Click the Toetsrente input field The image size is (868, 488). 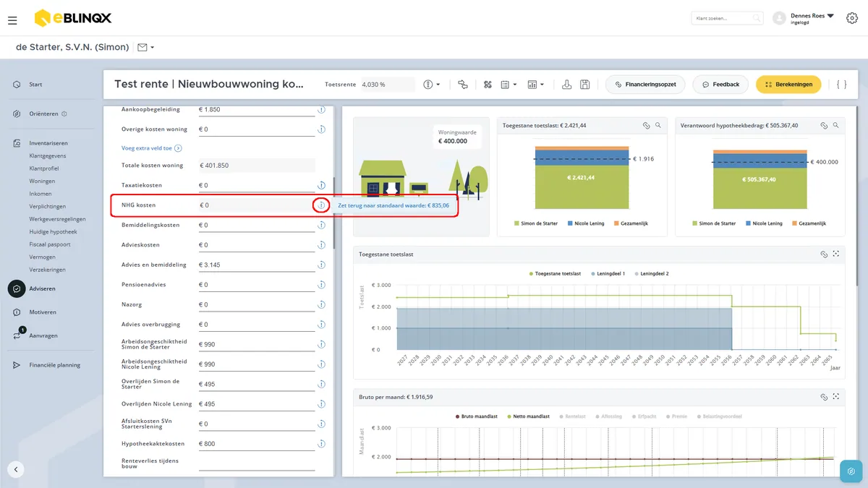tap(388, 85)
